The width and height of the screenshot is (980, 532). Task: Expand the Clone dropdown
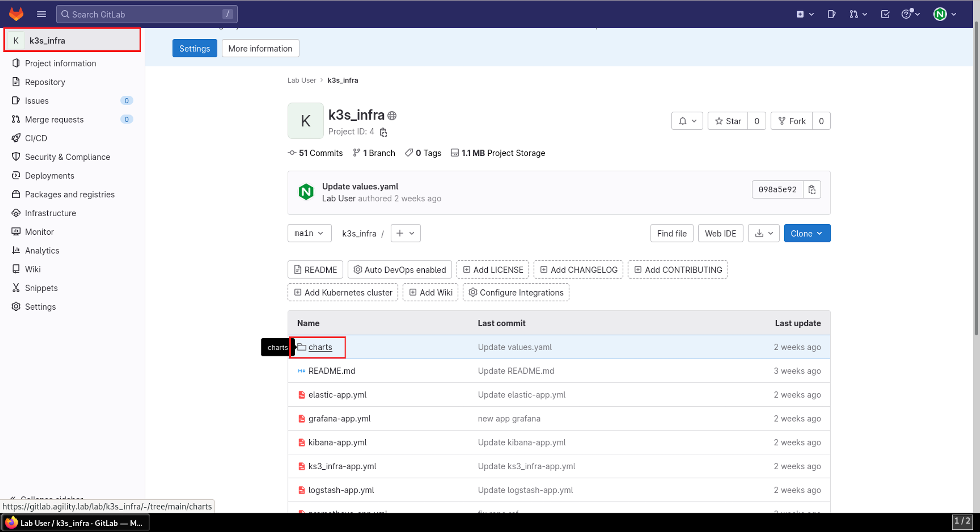click(807, 233)
